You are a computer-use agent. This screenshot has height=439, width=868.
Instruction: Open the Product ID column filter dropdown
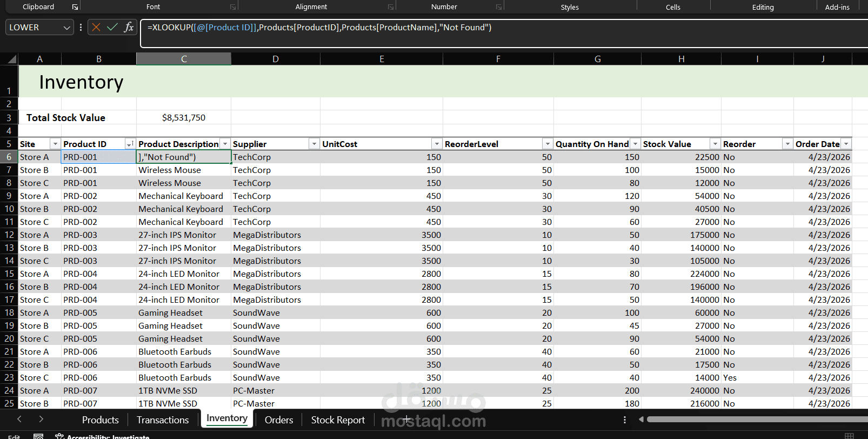[x=130, y=144]
